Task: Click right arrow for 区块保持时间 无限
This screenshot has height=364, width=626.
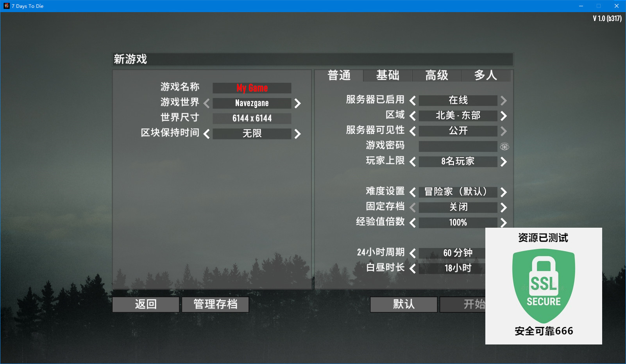Action: tap(298, 134)
